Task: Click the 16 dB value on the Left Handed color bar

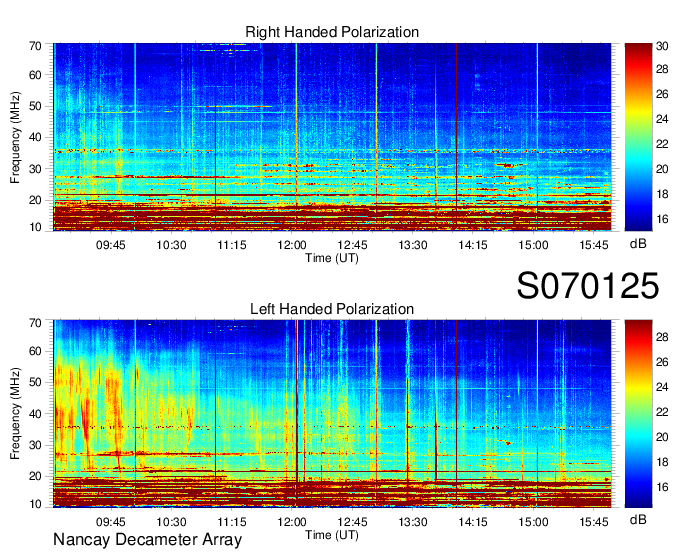Action: tap(662, 487)
